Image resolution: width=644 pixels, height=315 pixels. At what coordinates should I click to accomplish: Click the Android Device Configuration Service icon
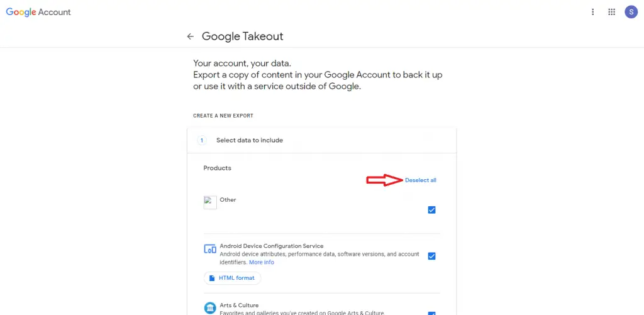click(210, 248)
